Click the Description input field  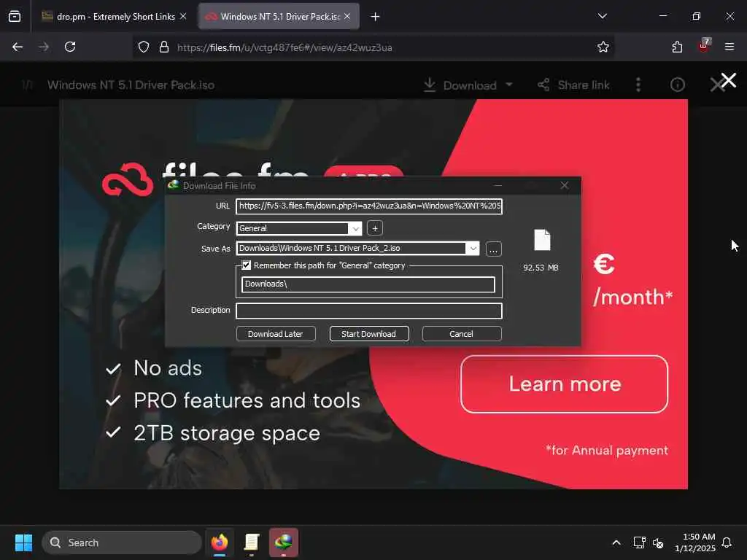tap(369, 311)
